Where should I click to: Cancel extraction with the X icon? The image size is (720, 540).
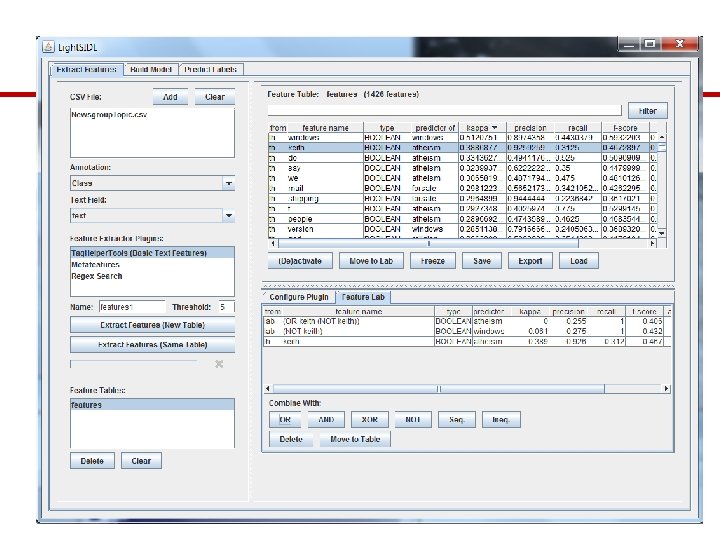[x=219, y=364]
